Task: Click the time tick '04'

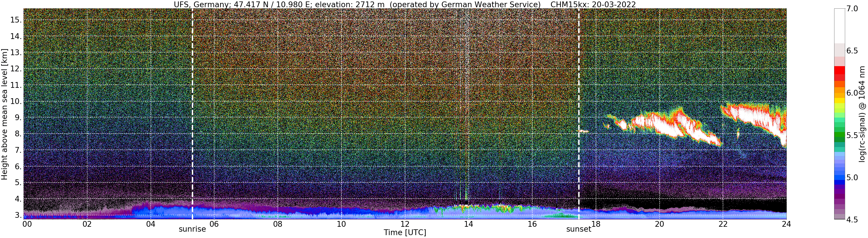Action: point(151,224)
